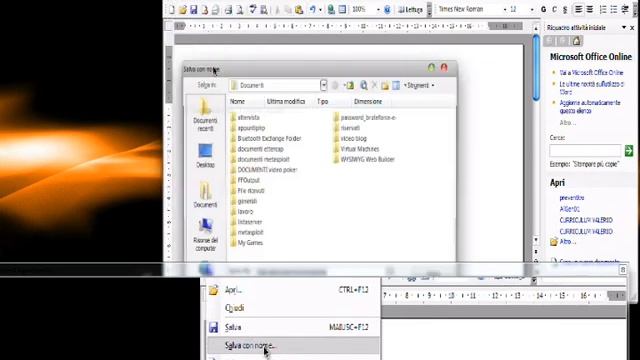Toggle bold formatting (G)
640x360 pixels.
coord(543,9)
